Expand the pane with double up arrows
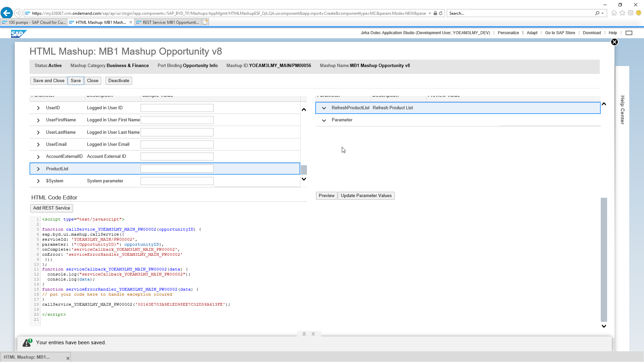The image size is (644, 362). (304, 334)
